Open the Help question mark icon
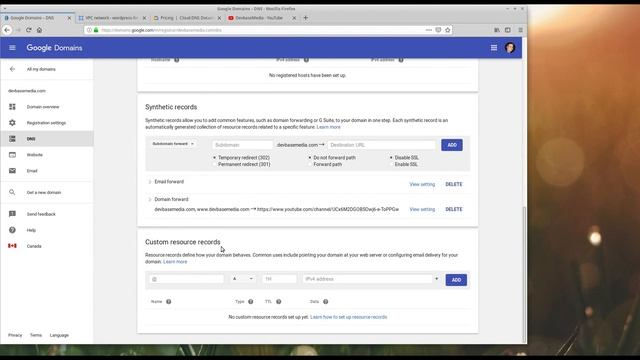 coord(12,230)
